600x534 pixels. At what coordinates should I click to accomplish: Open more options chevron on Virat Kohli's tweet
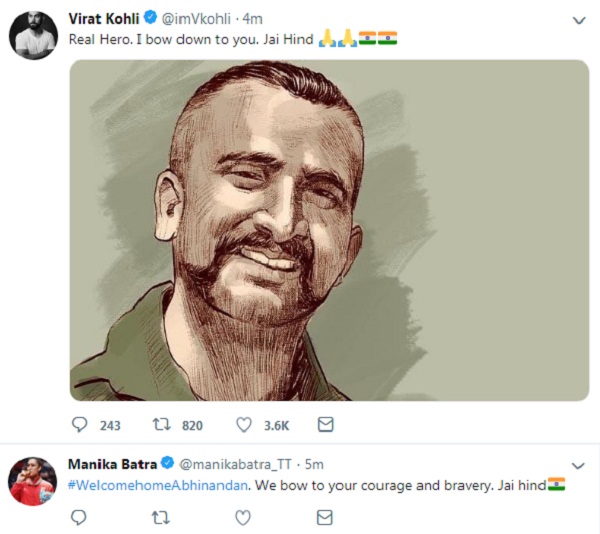point(579,20)
